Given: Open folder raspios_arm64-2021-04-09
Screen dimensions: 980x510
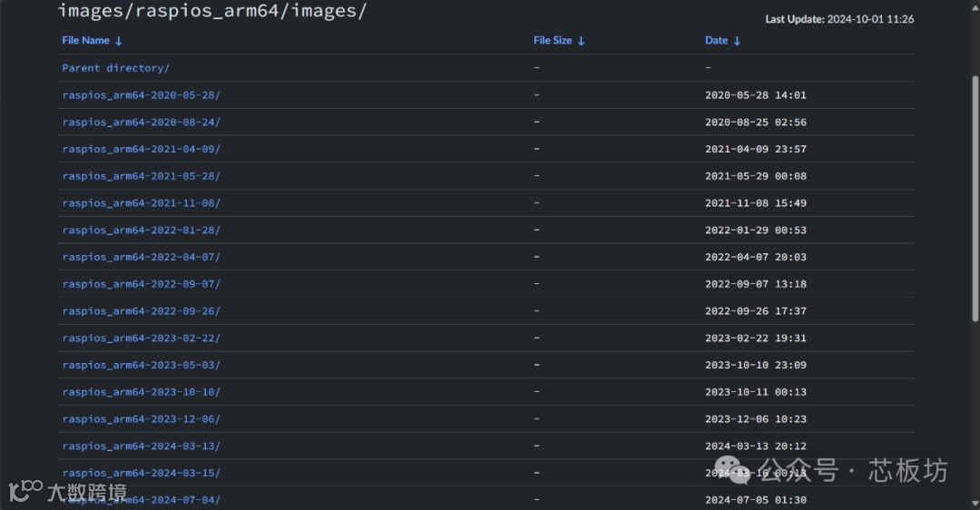Looking at the screenshot, I should [142, 149].
